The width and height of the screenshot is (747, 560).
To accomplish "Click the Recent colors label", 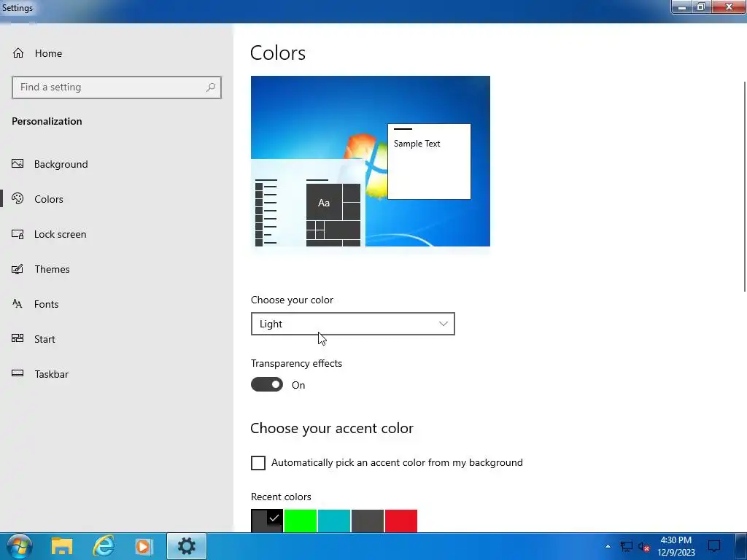I will (x=281, y=497).
